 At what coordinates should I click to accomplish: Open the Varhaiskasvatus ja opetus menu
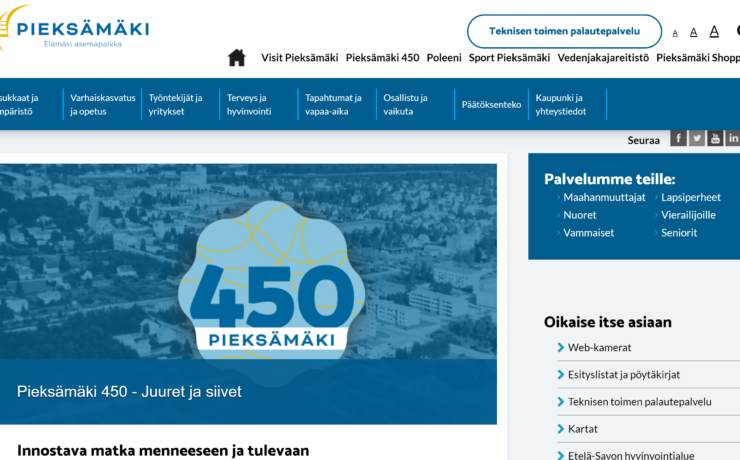click(x=102, y=104)
